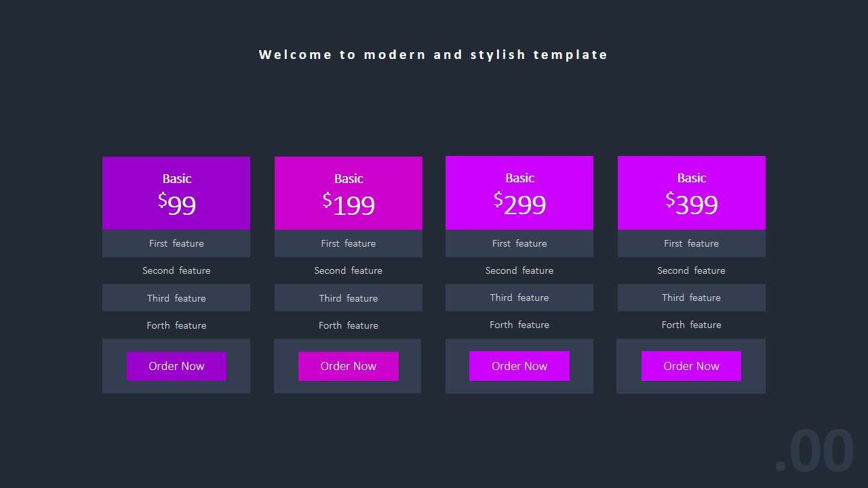Select First feature in the $99 column
Screen dimensions: 868x488
[x=176, y=243]
